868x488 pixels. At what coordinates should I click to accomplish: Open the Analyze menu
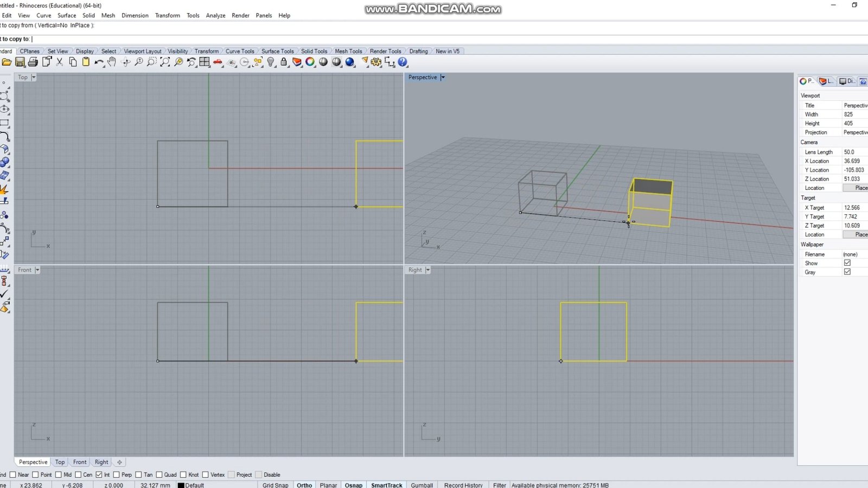click(x=215, y=15)
